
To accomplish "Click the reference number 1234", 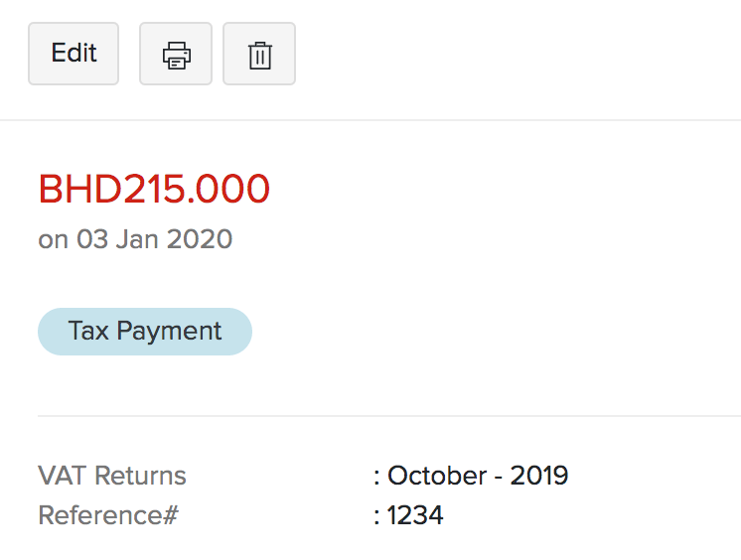I will pyautogui.click(x=415, y=515).
